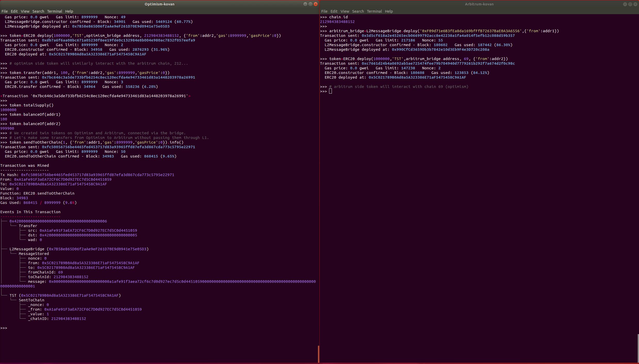Click the Transaction object repr line
Viewport: 639px width, 364px height.
(x=95, y=96)
